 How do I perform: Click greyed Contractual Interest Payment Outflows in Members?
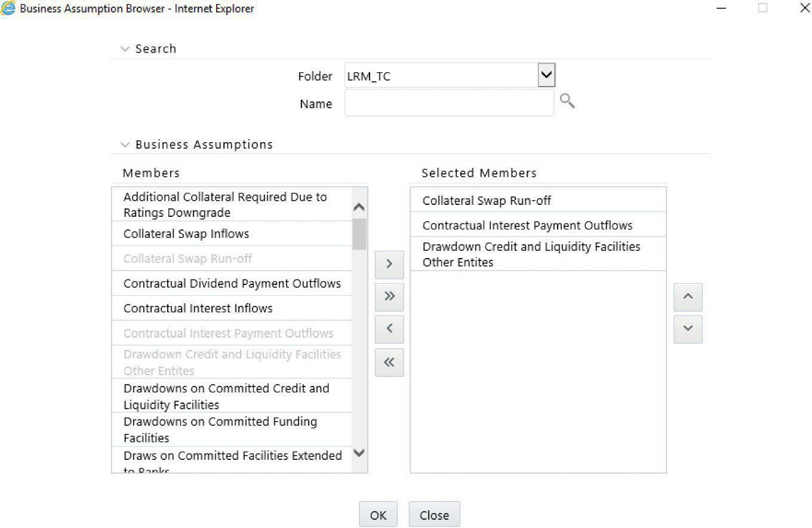[x=232, y=333]
